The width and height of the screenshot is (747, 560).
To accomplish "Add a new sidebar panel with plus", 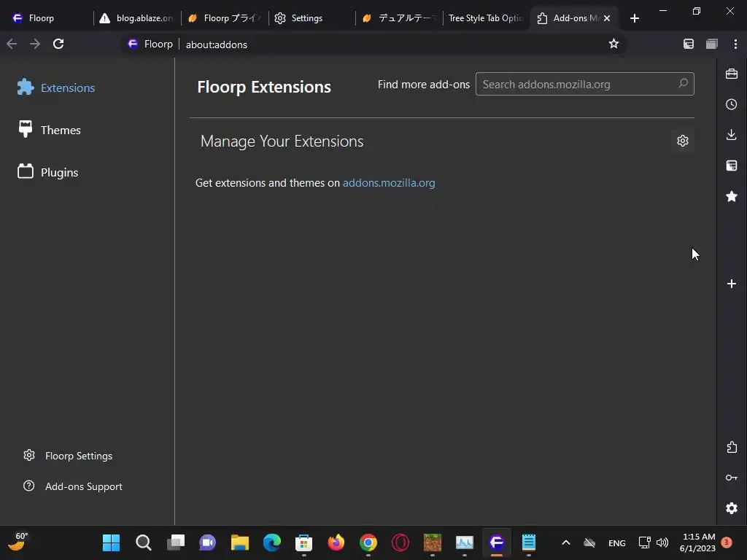I will (x=732, y=284).
